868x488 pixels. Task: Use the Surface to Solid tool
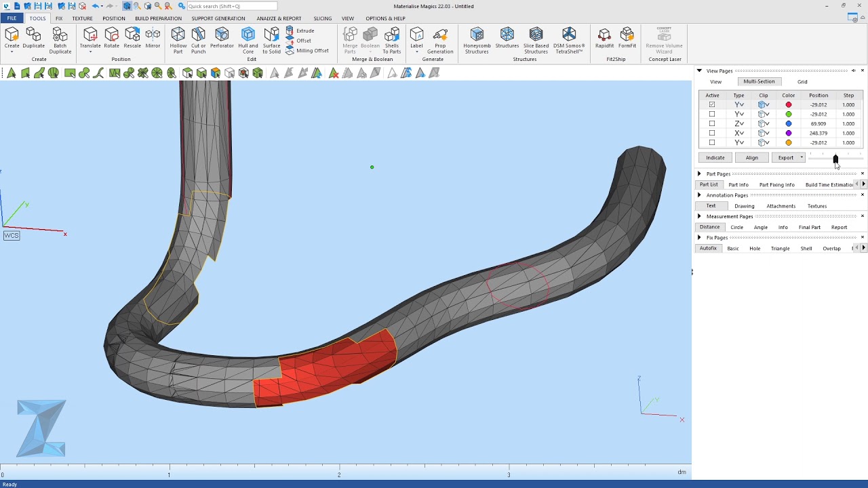[271, 41]
